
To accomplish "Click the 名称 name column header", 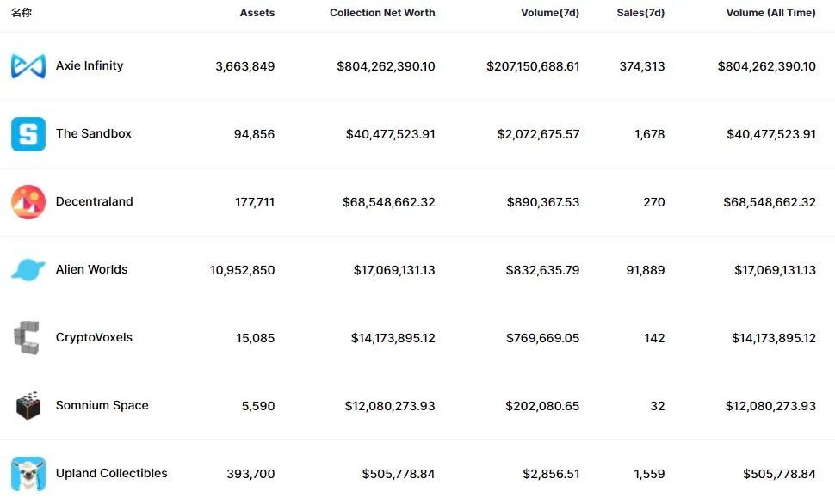I will coord(22,13).
